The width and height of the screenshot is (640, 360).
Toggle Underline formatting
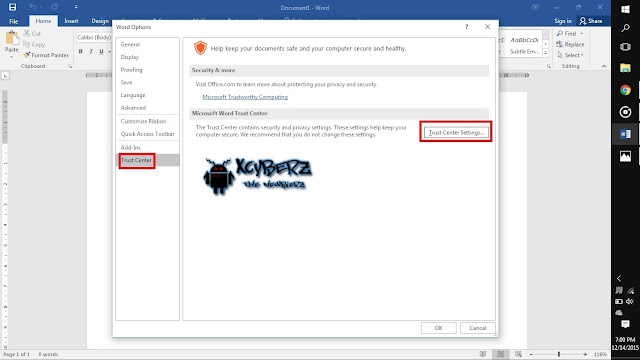click(x=101, y=51)
